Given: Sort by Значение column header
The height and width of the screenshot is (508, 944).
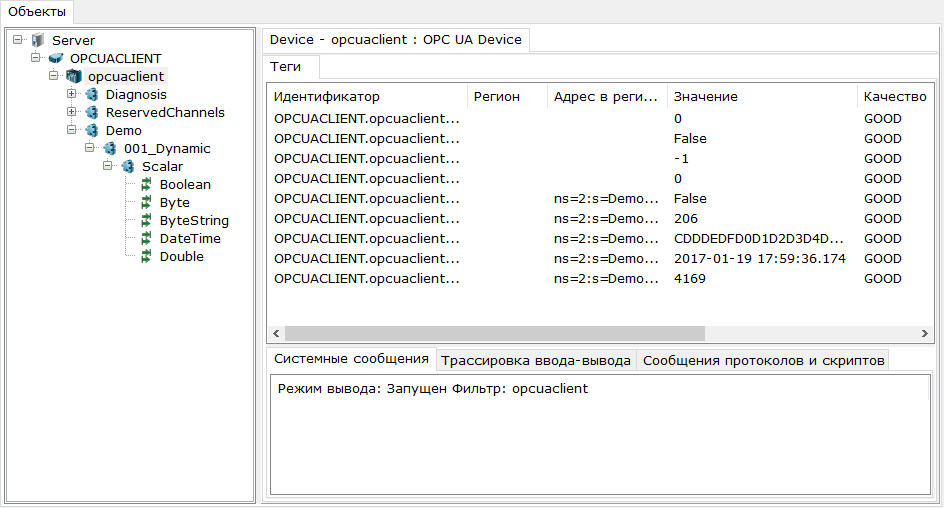Looking at the screenshot, I should tap(762, 97).
